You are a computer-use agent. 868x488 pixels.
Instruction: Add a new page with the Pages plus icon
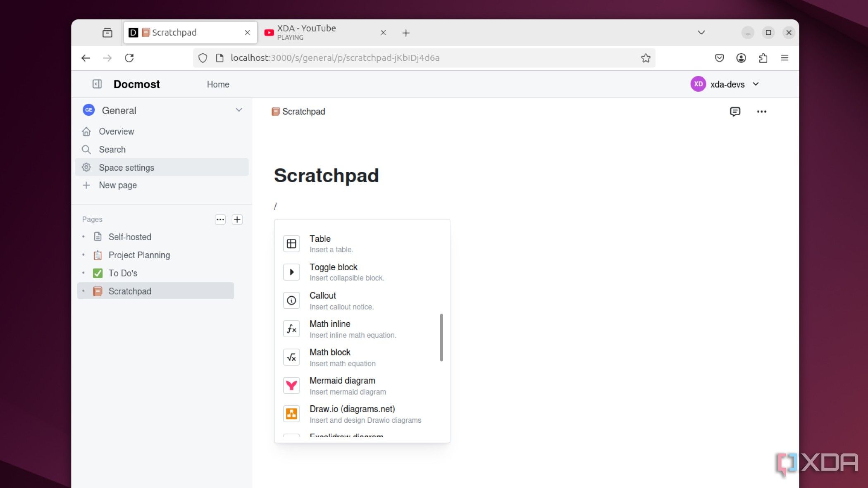(237, 219)
